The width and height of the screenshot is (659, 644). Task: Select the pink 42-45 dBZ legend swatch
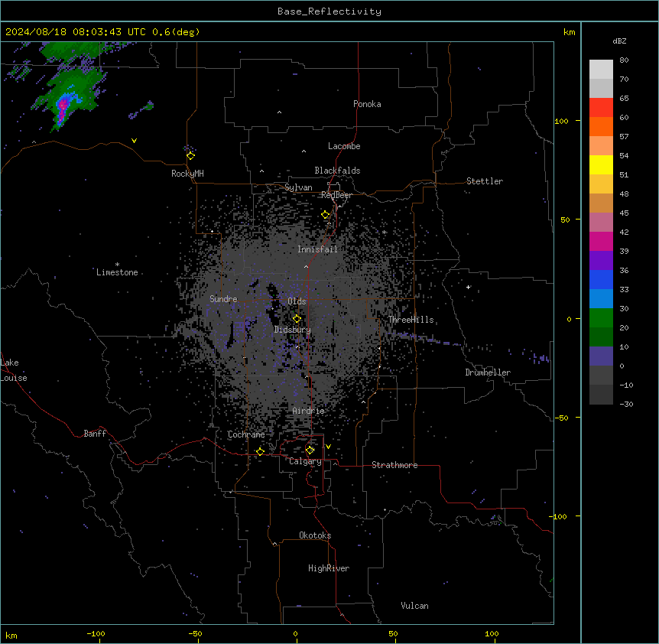coord(601,222)
